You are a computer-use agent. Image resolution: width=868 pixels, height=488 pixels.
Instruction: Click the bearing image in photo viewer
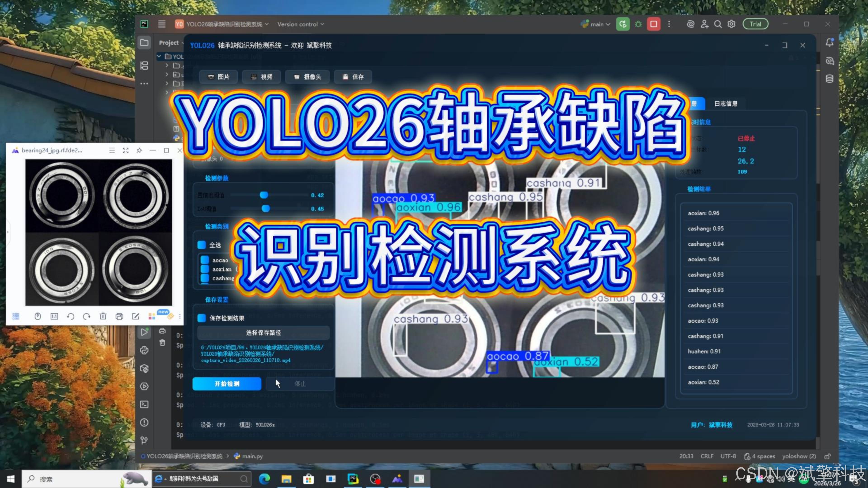(x=99, y=232)
